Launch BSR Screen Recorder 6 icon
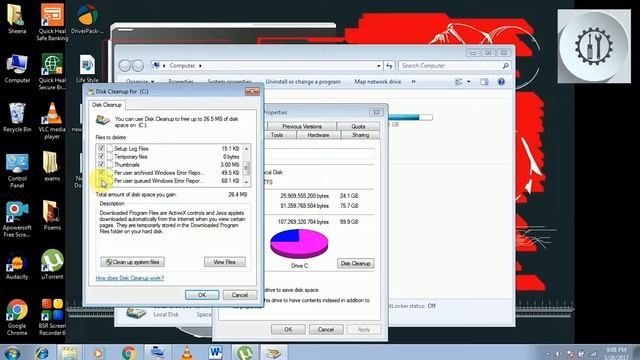 (52, 318)
